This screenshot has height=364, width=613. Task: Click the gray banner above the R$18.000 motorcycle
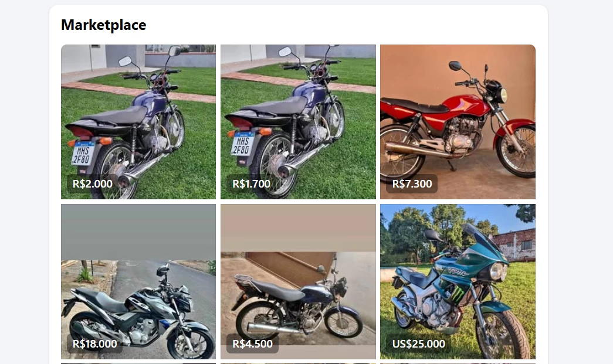[138, 232]
